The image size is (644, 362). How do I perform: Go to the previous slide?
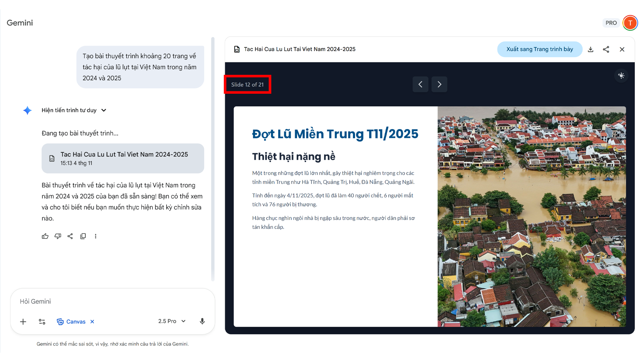(420, 84)
